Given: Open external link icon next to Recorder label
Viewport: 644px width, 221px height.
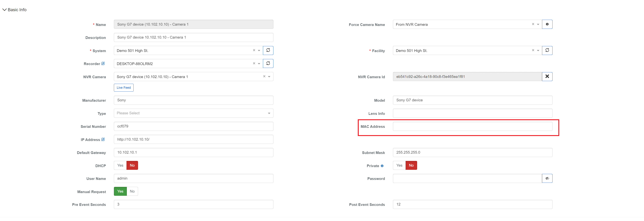Looking at the screenshot, I should point(103,64).
